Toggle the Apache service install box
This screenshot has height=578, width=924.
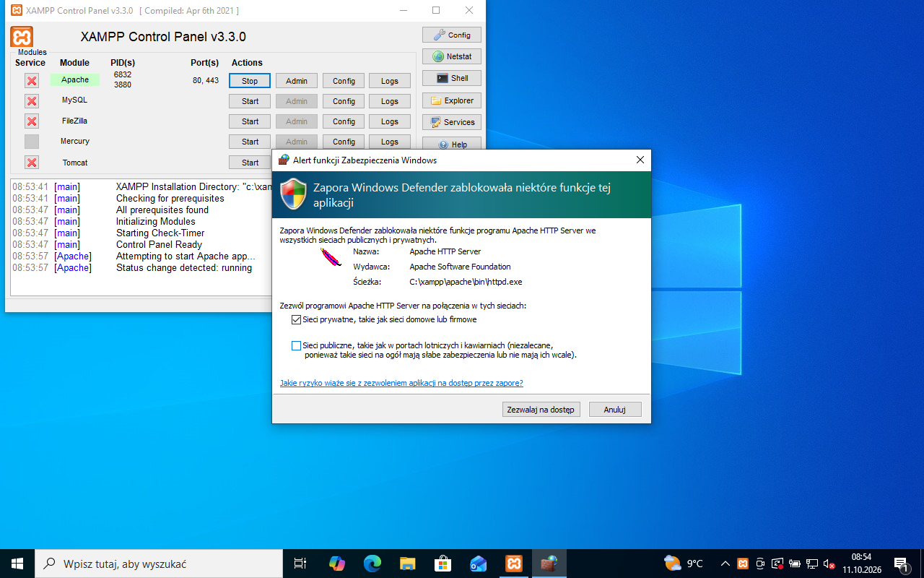(32, 81)
